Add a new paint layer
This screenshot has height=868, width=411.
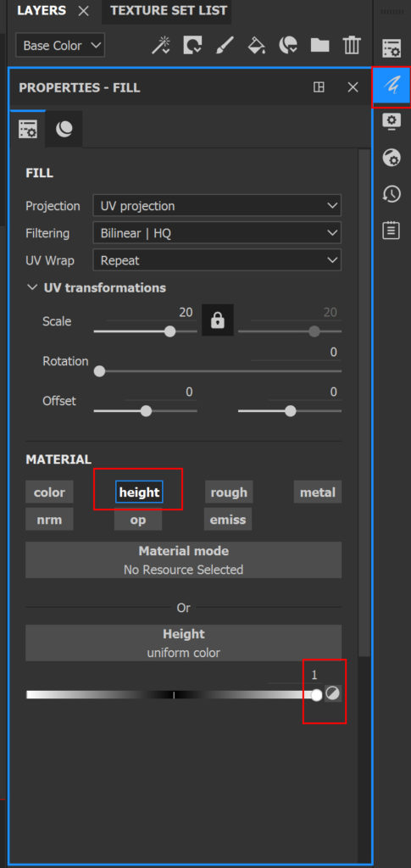point(225,45)
